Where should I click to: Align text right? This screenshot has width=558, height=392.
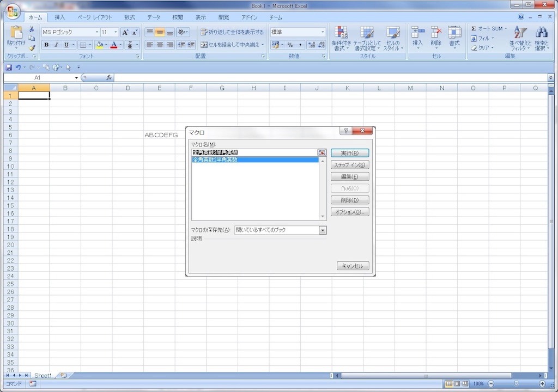pyautogui.click(x=170, y=45)
